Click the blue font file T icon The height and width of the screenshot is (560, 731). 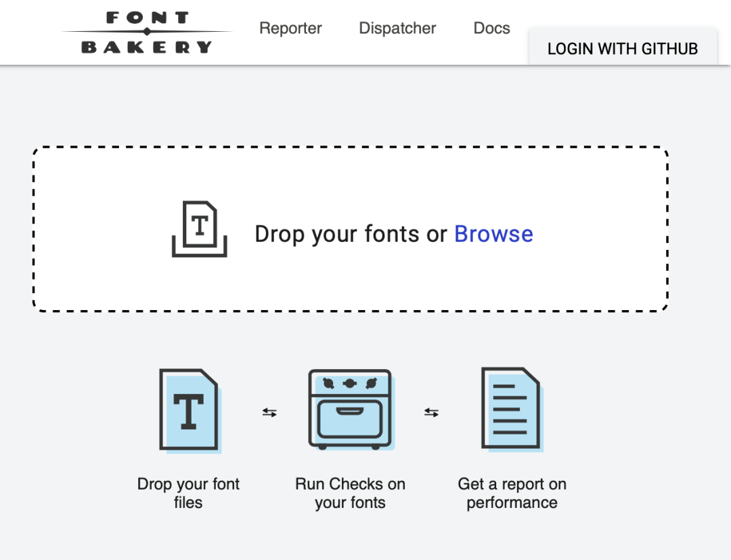[x=190, y=411]
